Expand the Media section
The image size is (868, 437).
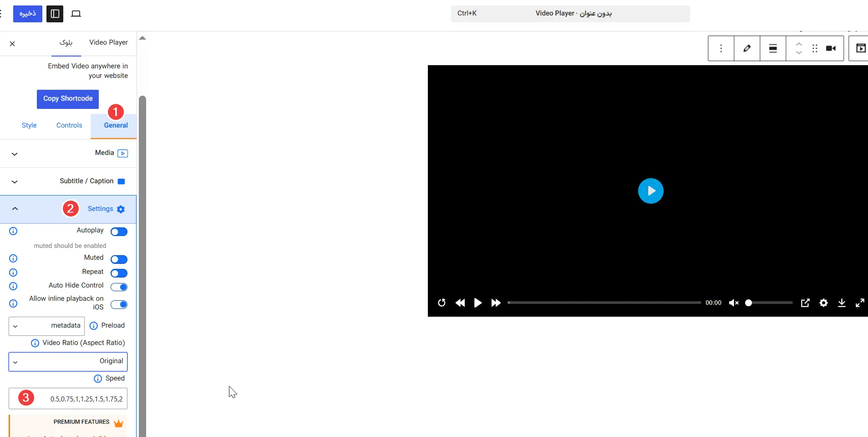coord(68,154)
